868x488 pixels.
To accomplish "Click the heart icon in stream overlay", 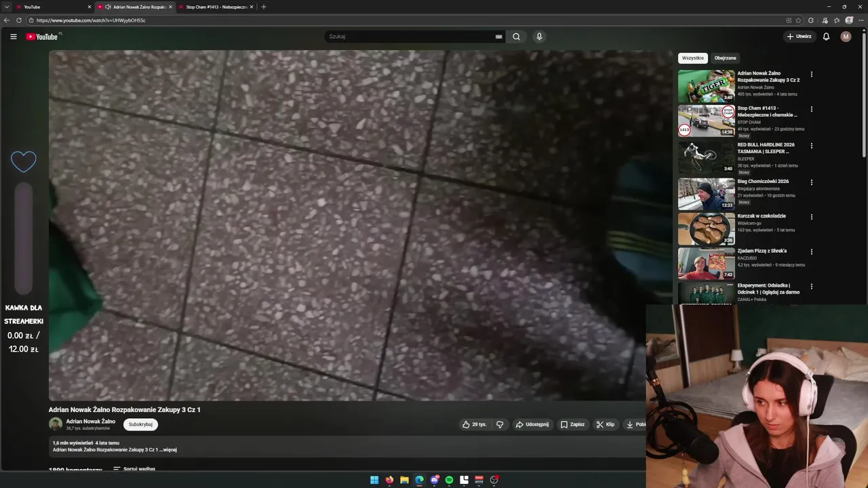I will pyautogui.click(x=24, y=161).
